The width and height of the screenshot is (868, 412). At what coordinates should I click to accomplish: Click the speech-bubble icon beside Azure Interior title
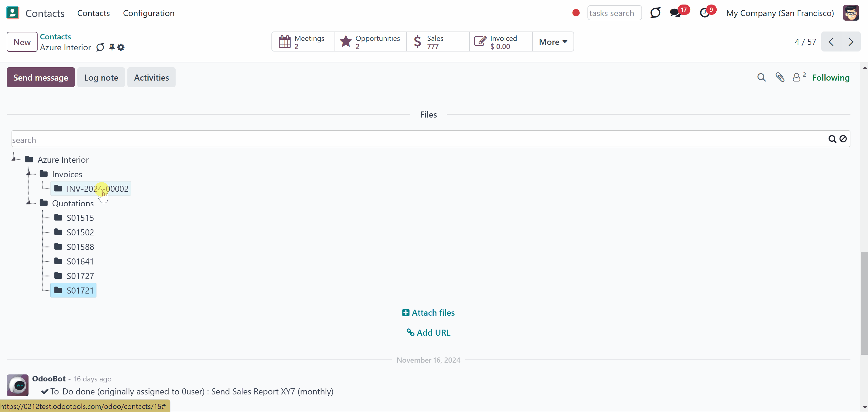(x=100, y=47)
